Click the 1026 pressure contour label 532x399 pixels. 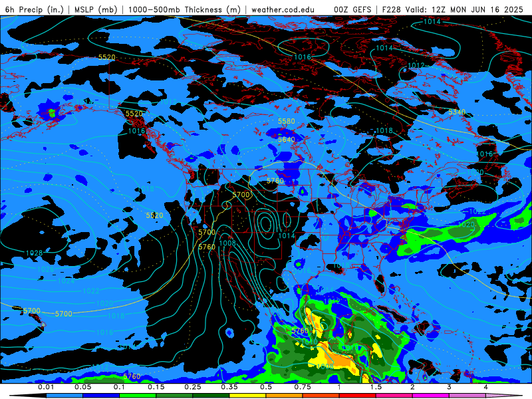click(45, 269)
